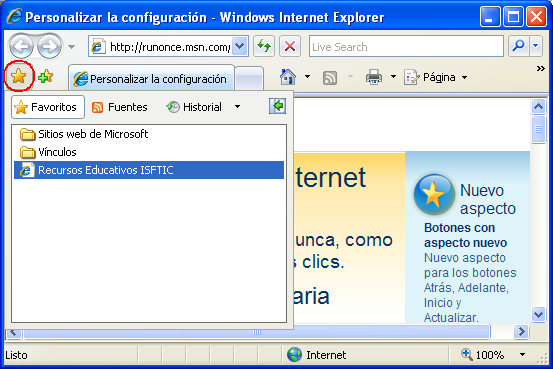Image resolution: width=553 pixels, height=369 pixels.
Task: Click the RSS feeds toolbar icon
Action: tap(330, 77)
